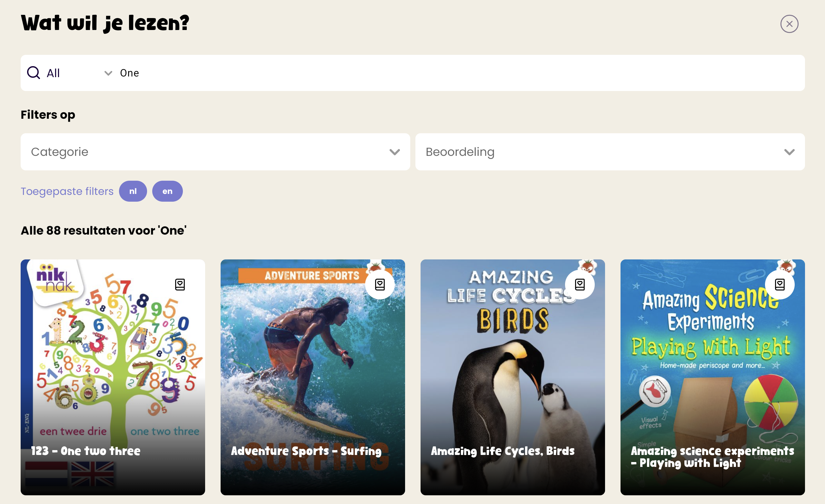Image resolution: width=825 pixels, height=504 pixels.
Task: Open Adventure Sports Surfing book cover
Action: [x=313, y=377]
